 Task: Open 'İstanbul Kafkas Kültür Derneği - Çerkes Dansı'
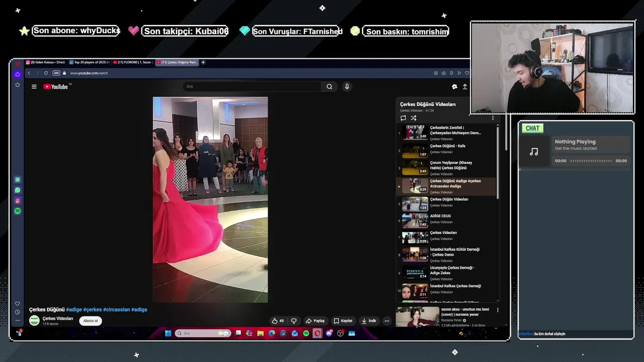click(447, 254)
